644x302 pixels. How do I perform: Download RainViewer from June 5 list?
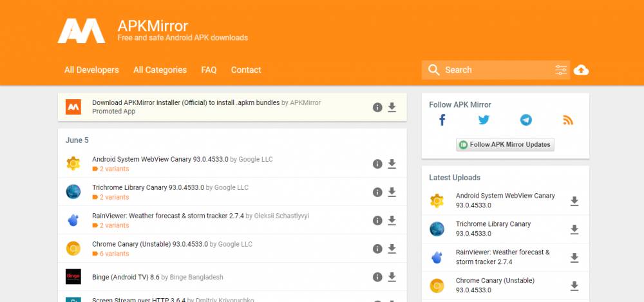pos(392,221)
